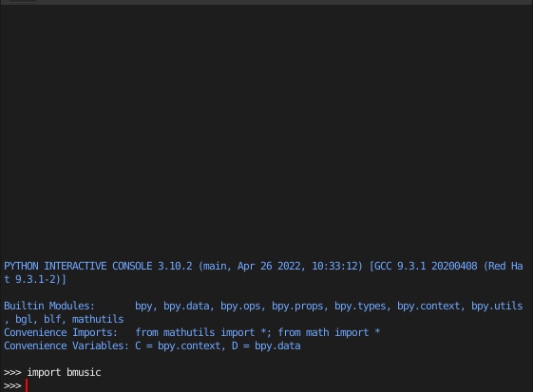Click the '[GCC 9.3.1 20200408' compiler text
The width and height of the screenshot is (533, 392).
(423, 266)
